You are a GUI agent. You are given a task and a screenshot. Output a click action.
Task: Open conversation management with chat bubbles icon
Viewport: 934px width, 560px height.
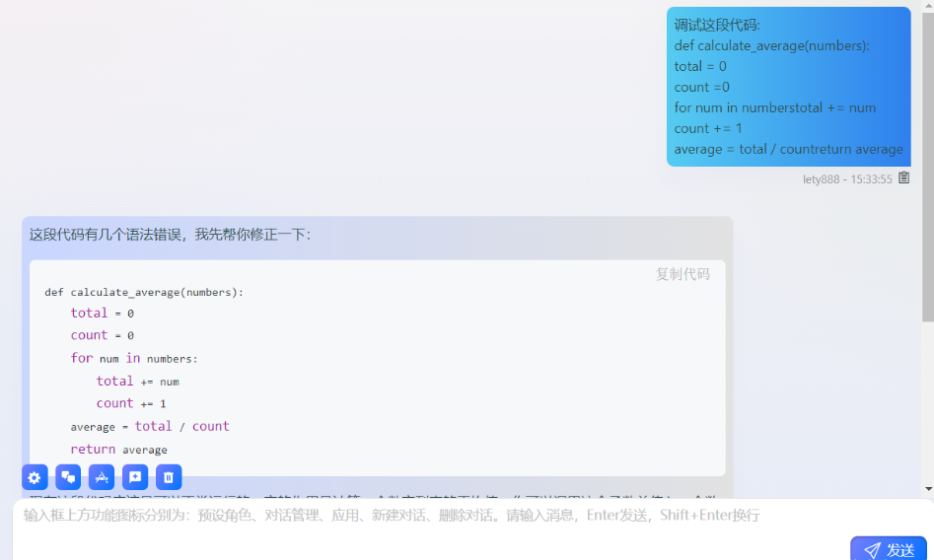(x=68, y=477)
